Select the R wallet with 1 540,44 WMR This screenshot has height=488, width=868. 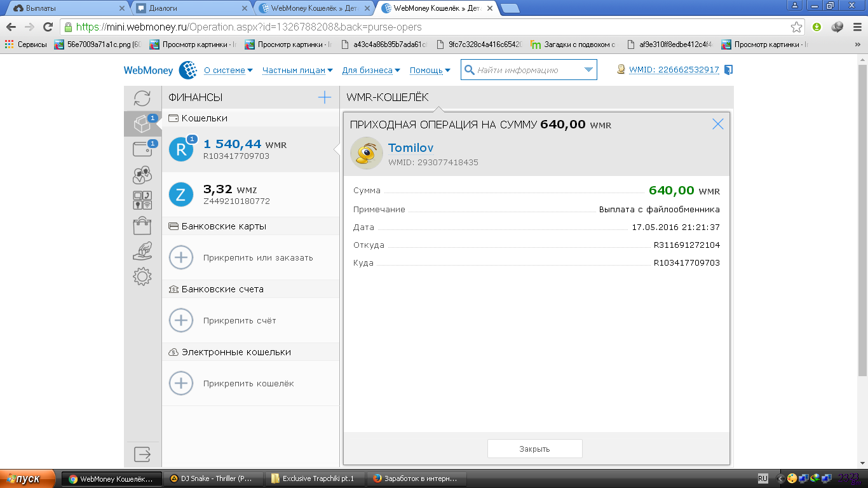[250, 149]
